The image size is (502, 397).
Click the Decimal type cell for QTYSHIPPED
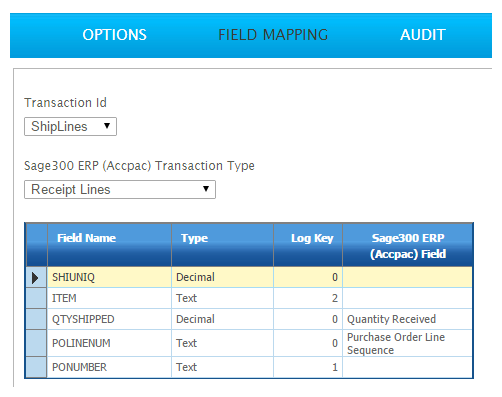(x=222, y=319)
